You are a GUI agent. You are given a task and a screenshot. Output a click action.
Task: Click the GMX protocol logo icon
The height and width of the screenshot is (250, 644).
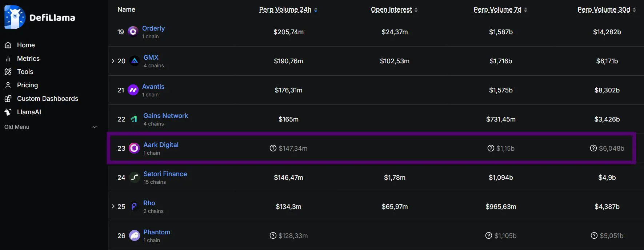pyautogui.click(x=135, y=61)
